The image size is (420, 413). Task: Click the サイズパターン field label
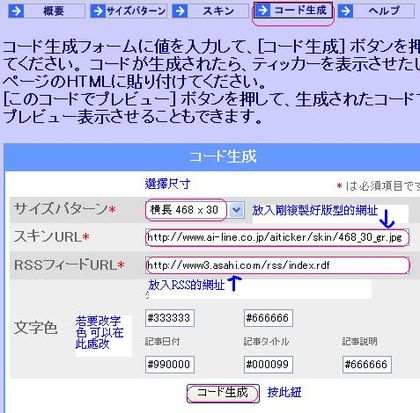pyautogui.click(x=65, y=210)
